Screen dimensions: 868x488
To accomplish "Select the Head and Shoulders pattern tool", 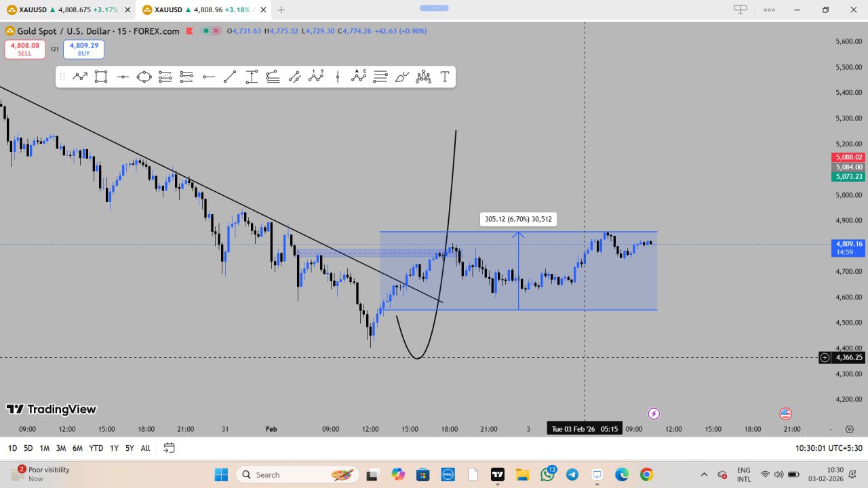I will 424,77.
